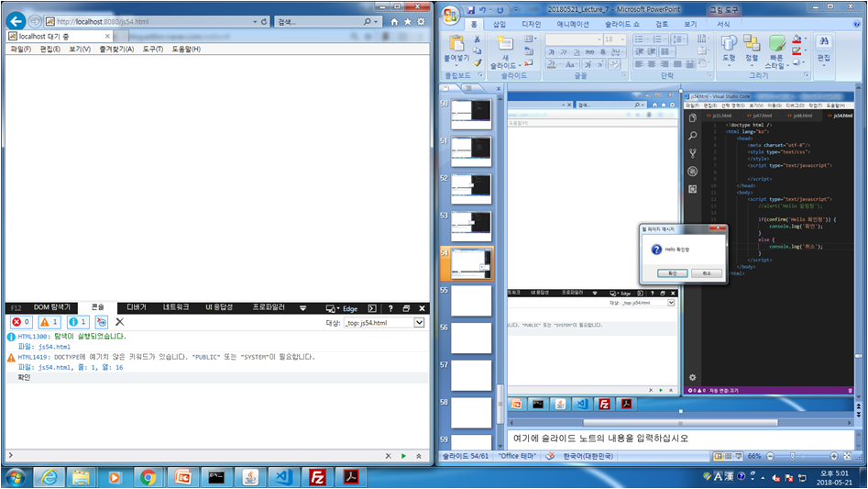This screenshot has height=489, width=868.
Task: Toggle error messages filter in console
Action: 22,322
